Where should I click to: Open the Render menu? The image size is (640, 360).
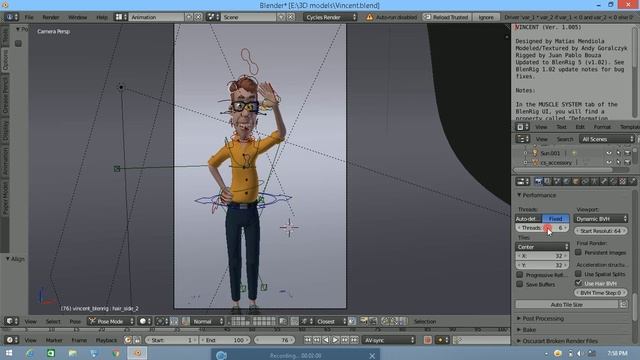[x=51, y=17]
